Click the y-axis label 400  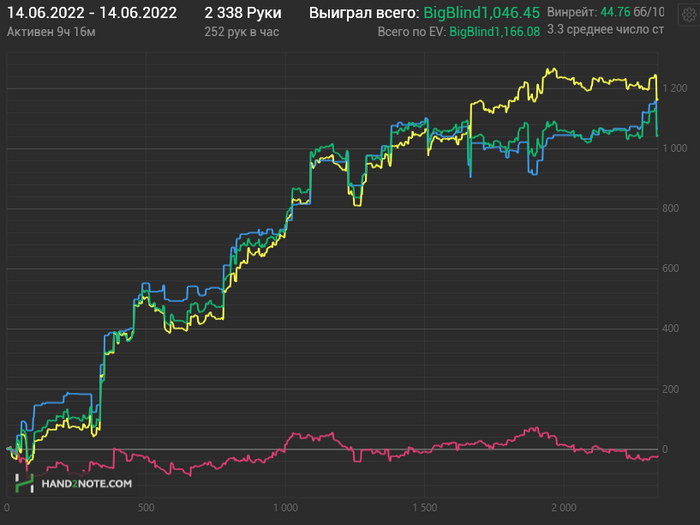click(671, 329)
